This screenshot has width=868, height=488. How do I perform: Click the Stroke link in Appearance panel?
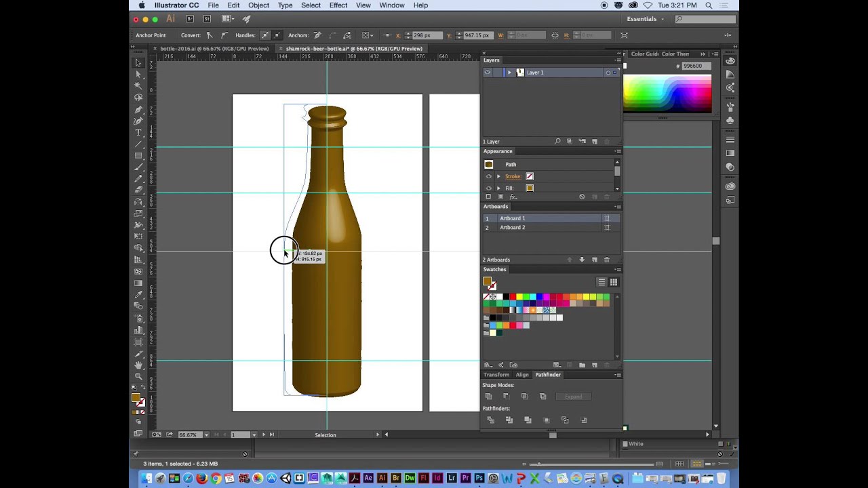click(513, 176)
